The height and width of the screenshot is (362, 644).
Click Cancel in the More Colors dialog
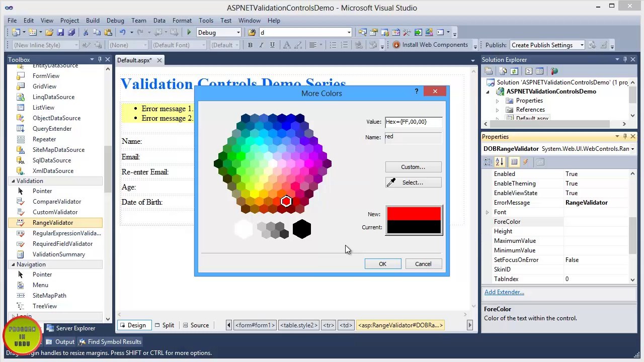coord(423,264)
